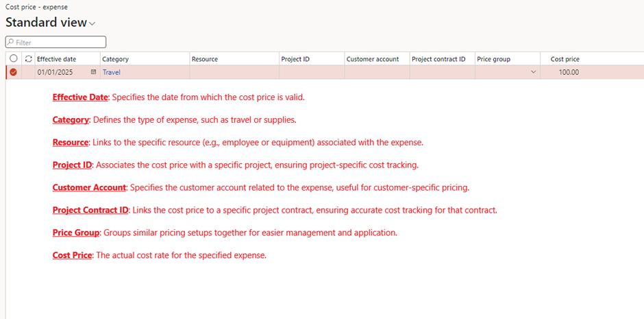Screen dimensions: 644x319
Task: Click the underlined 'Project Contract ID' annotation label
Action: point(90,210)
